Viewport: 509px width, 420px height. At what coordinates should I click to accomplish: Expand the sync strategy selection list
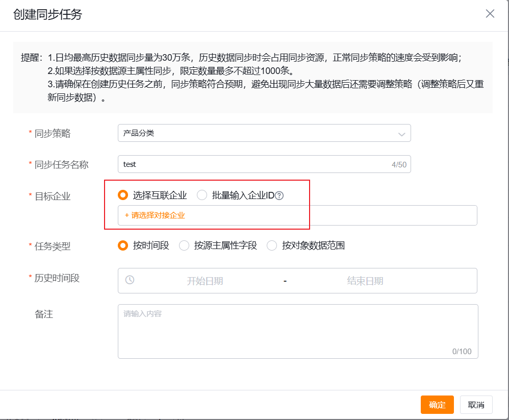pos(402,133)
